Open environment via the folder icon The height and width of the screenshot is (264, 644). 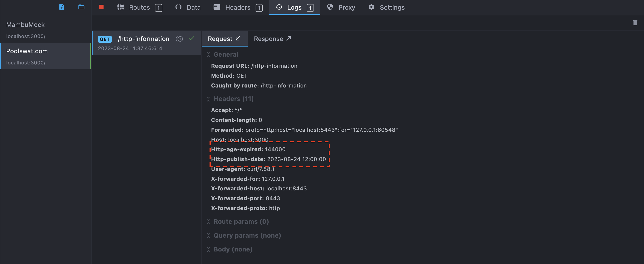point(81,7)
